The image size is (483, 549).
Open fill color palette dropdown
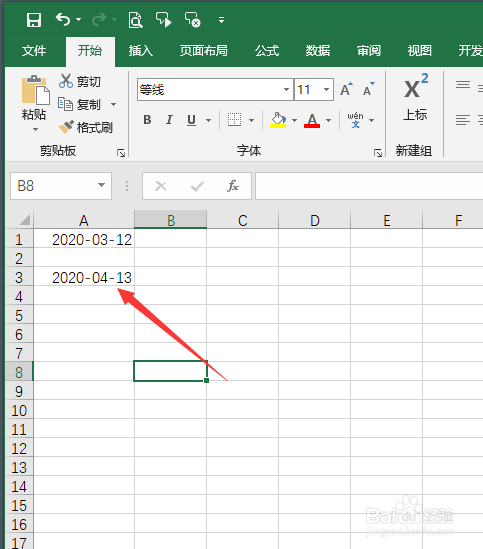point(295,120)
